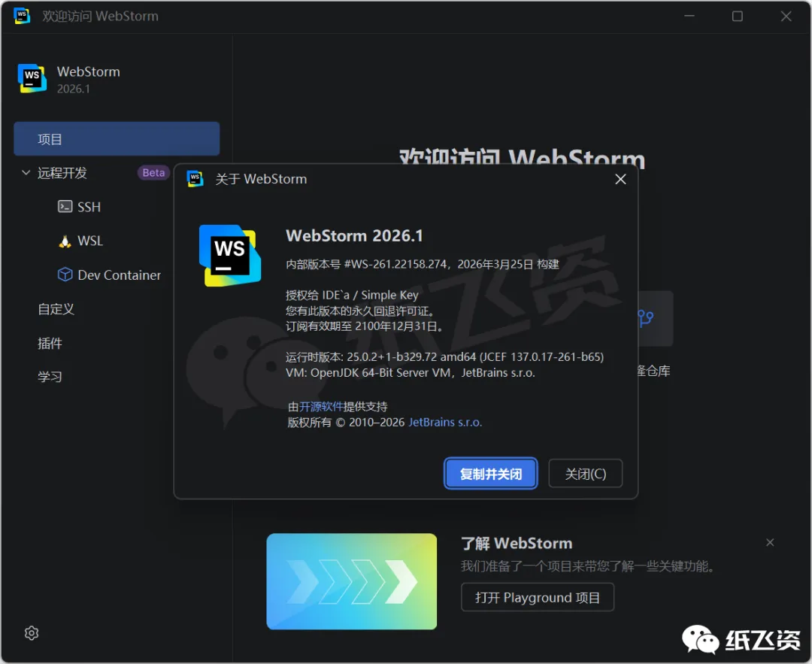
Task: Collapse the Remote Development section chevron
Action: click(x=26, y=172)
